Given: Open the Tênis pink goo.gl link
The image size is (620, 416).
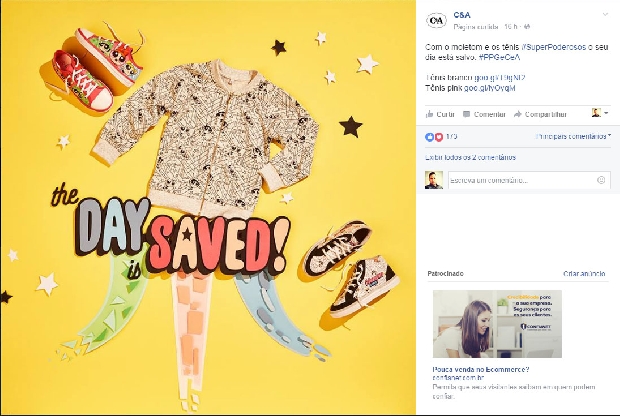Looking at the screenshot, I should coord(490,88).
